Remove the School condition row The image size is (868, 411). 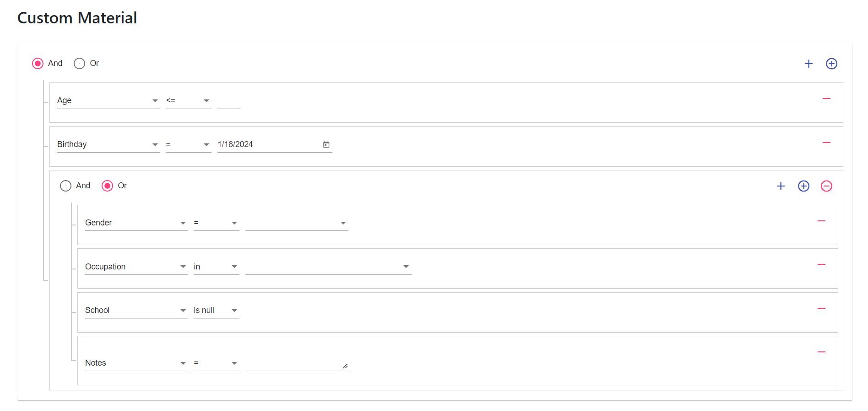tap(822, 308)
